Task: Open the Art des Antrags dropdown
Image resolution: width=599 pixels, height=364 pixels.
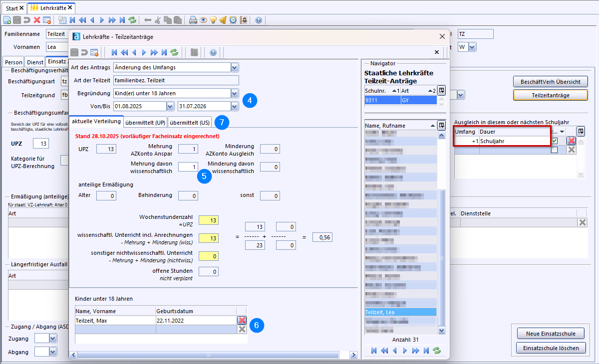Action: tap(235, 67)
